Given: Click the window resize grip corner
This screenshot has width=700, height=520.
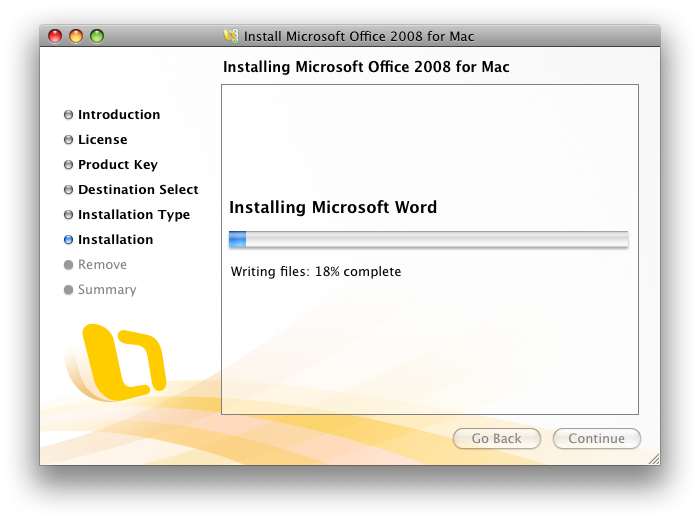Looking at the screenshot, I should 654,459.
